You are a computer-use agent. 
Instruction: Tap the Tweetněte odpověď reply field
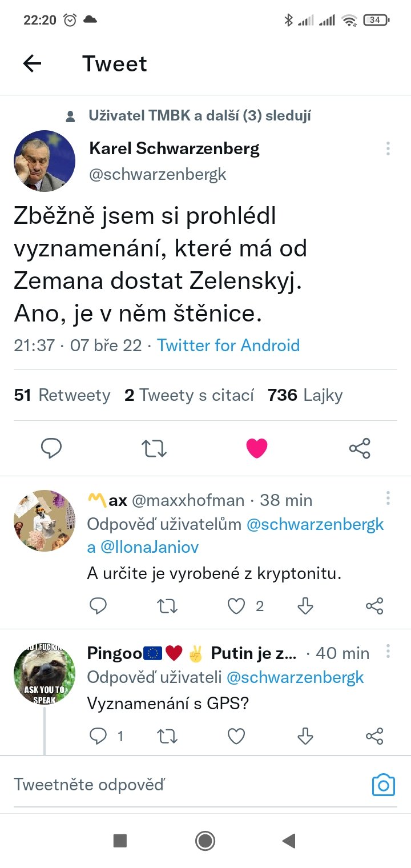pos(171,785)
